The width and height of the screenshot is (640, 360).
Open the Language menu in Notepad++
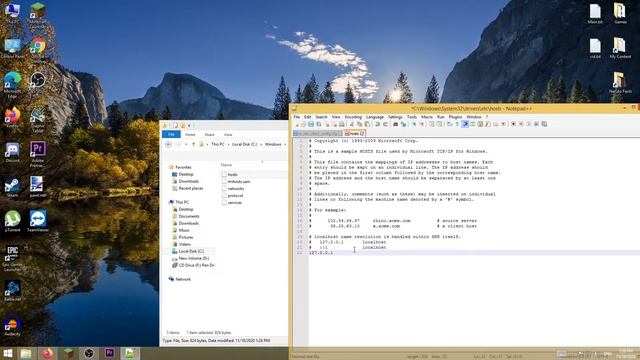pyautogui.click(x=375, y=117)
